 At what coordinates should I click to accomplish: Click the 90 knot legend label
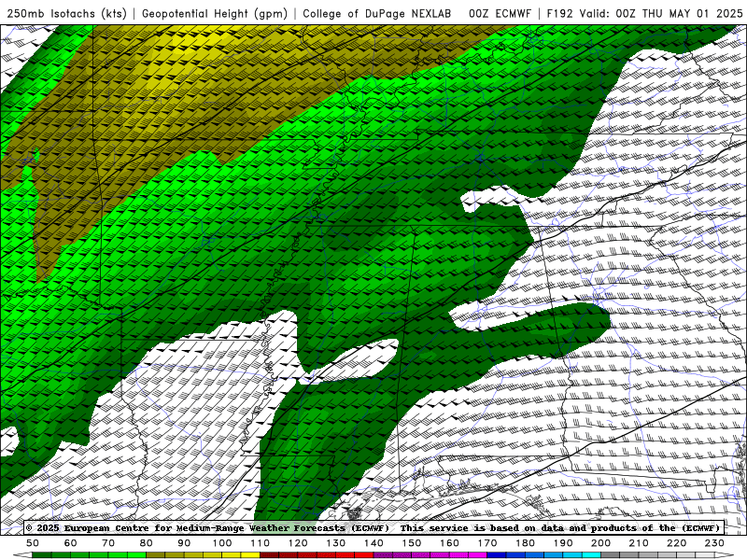[184, 543]
